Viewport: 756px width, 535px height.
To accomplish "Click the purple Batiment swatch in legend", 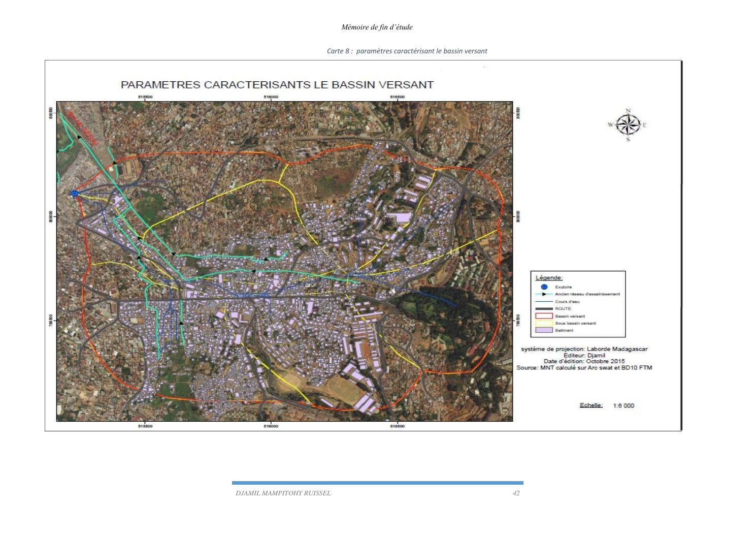I will tap(544, 330).
